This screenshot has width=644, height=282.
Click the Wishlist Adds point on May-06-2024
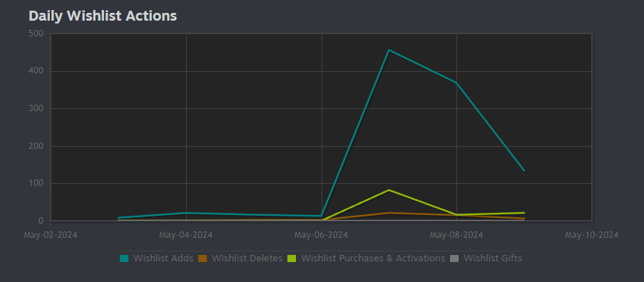[322, 216]
